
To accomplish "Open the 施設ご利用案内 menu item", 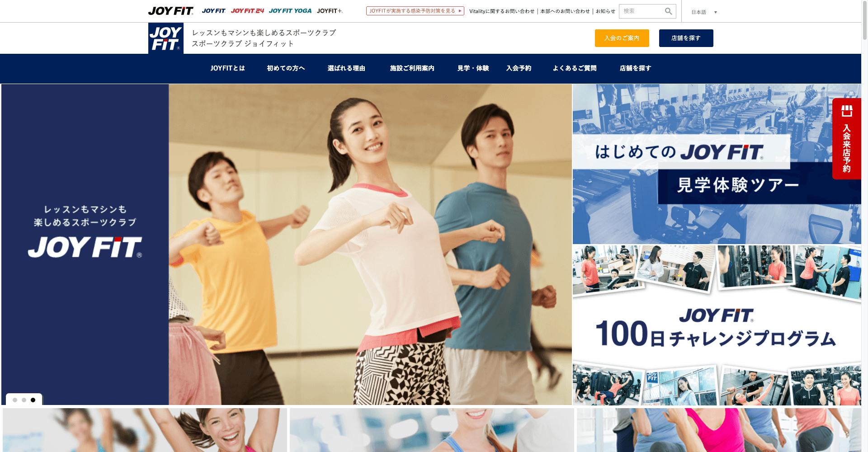I will pos(412,68).
